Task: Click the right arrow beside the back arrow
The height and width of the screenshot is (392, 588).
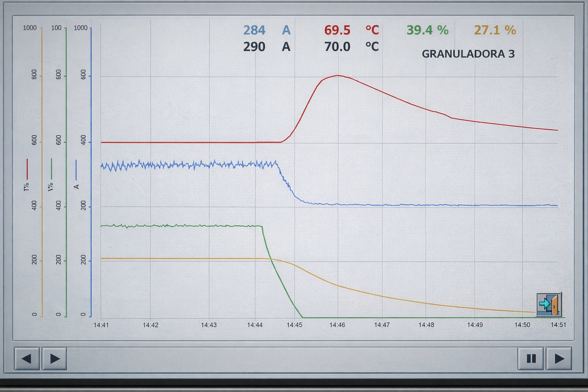Action: pyautogui.click(x=54, y=359)
